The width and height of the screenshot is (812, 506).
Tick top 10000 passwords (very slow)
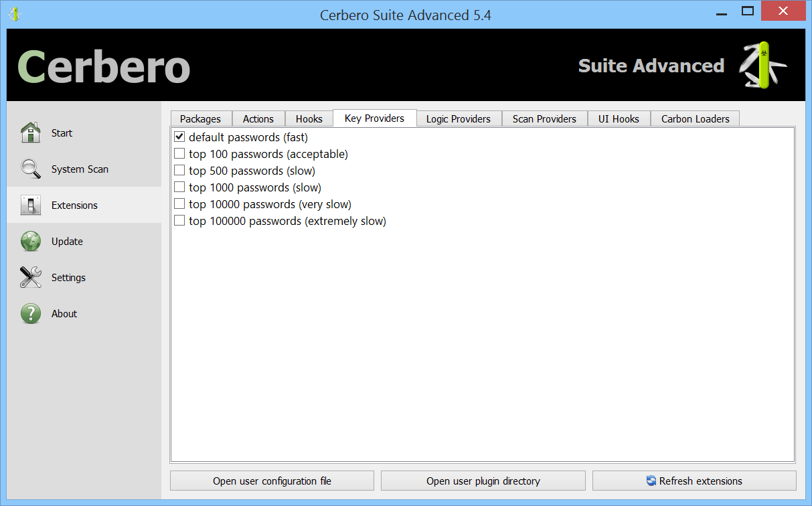[179, 203]
